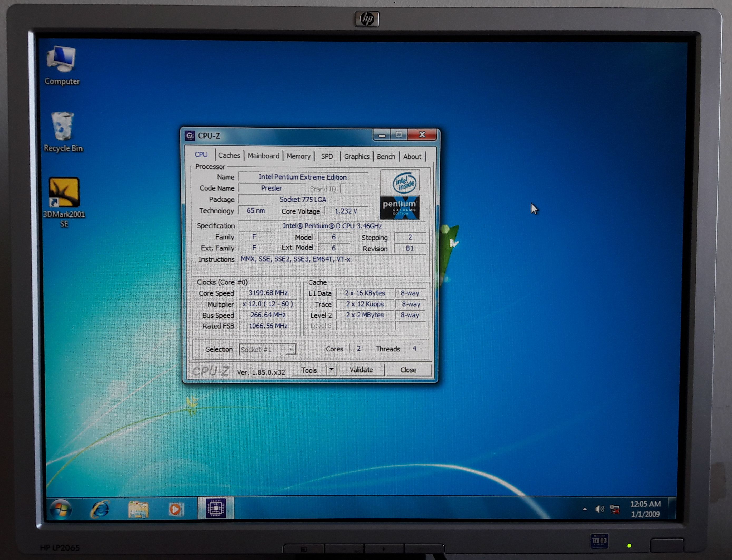
Task: Click the Name field Intel Pentium Extreme Edition
Action: coord(303,177)
